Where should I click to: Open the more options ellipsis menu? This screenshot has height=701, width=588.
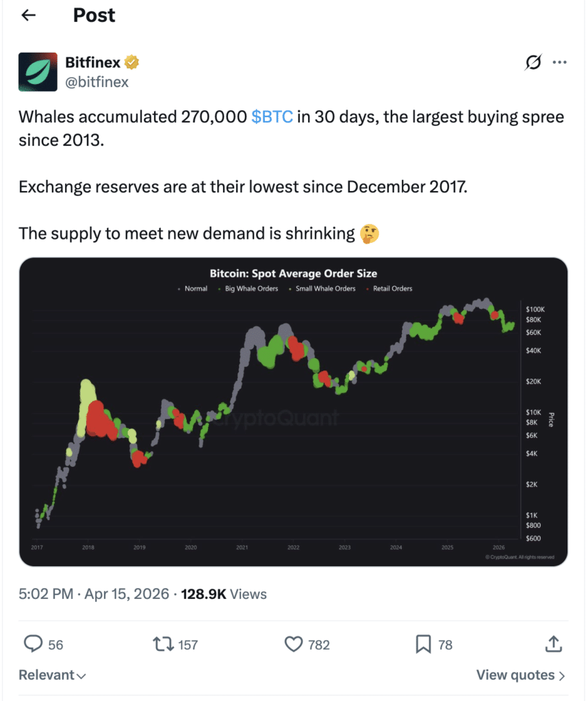point(561,62)
